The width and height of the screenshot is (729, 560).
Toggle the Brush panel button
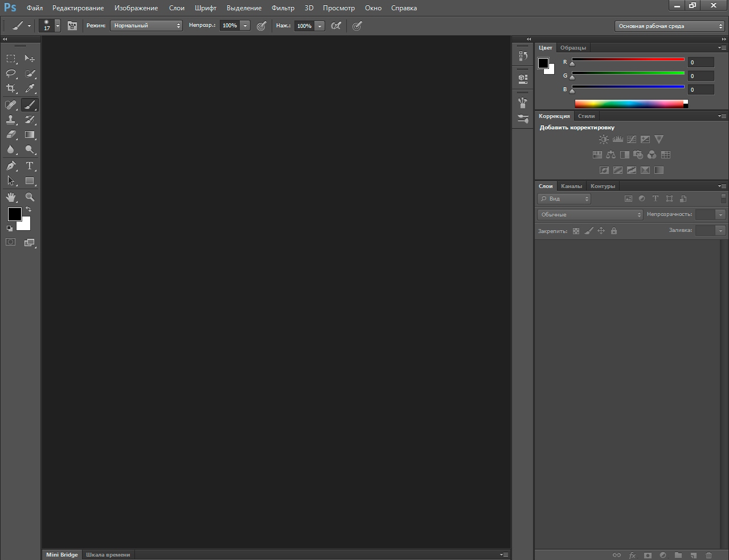click(72, 26)
